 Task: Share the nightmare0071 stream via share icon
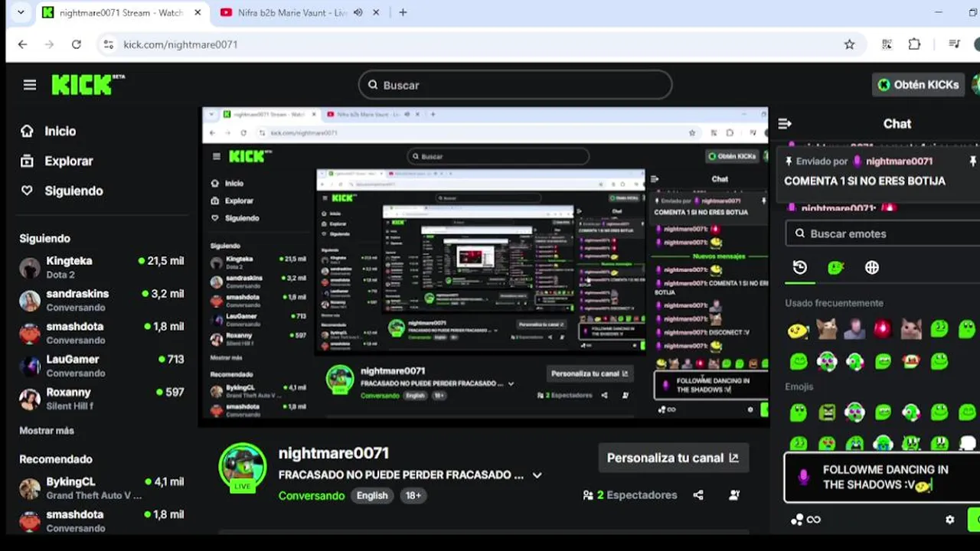click(x=698, y=495)
